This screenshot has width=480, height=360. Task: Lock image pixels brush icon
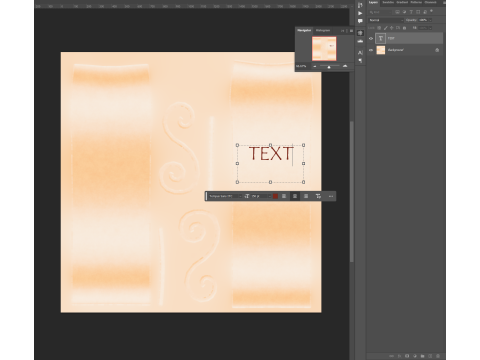point(385,28)
